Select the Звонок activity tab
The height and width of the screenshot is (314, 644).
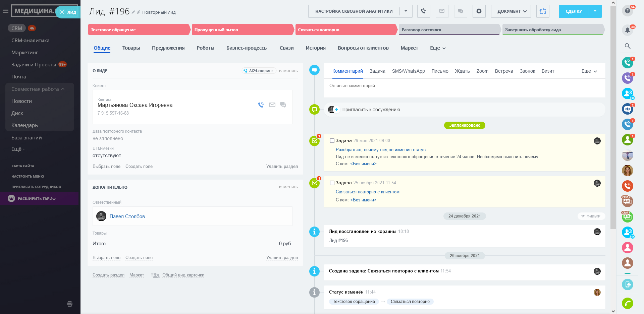click(527, 71)
